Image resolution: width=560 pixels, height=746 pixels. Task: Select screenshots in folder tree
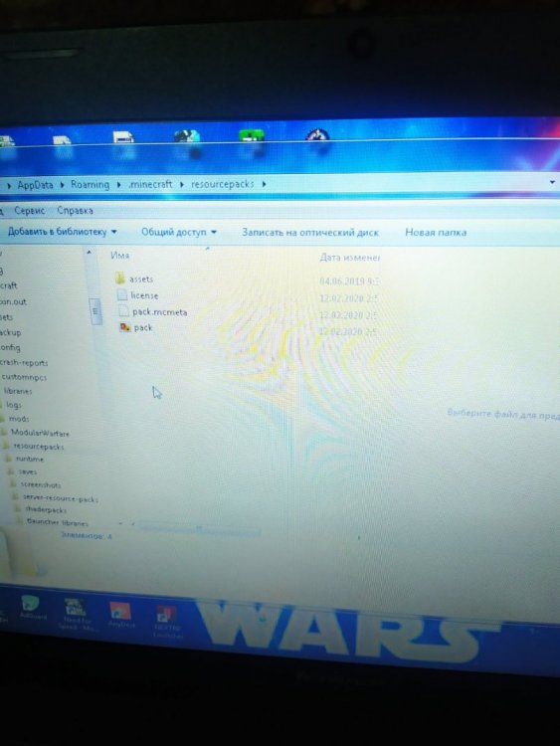pos(41,484)
